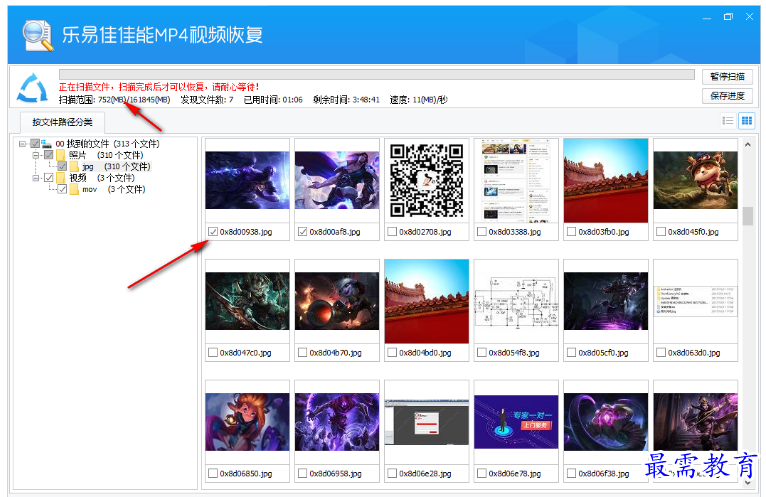Toggle checkbox for 照片 folder
This screenshot has height=497, width=766.
[x=48, y=155]
